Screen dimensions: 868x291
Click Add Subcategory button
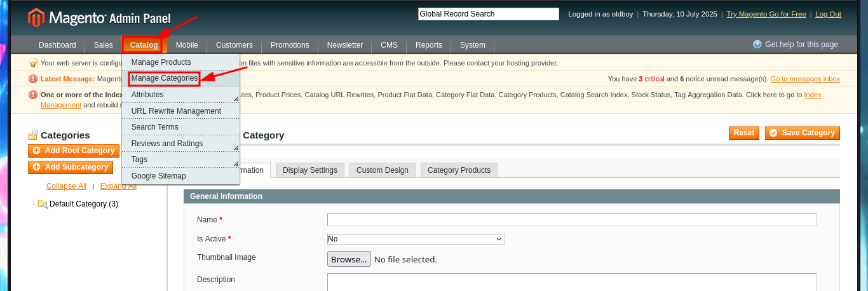(71, 167)
